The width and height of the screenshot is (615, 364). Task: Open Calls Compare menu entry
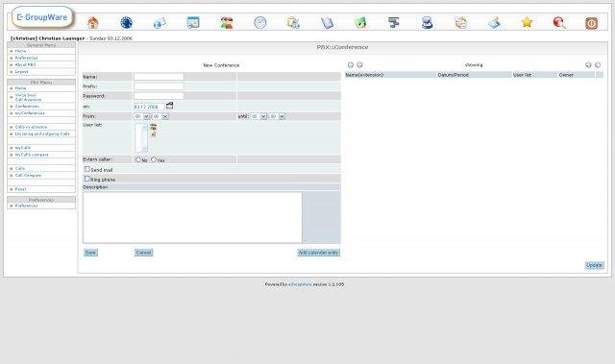pyautogui.click(x=28, y=176)
